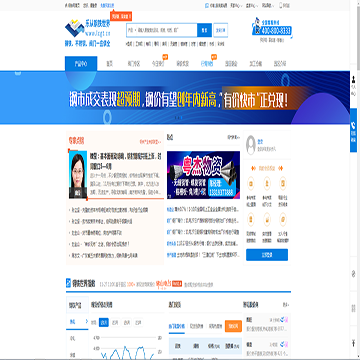
Task: Click the white outlined button beside search
Action: coord(220,30)
